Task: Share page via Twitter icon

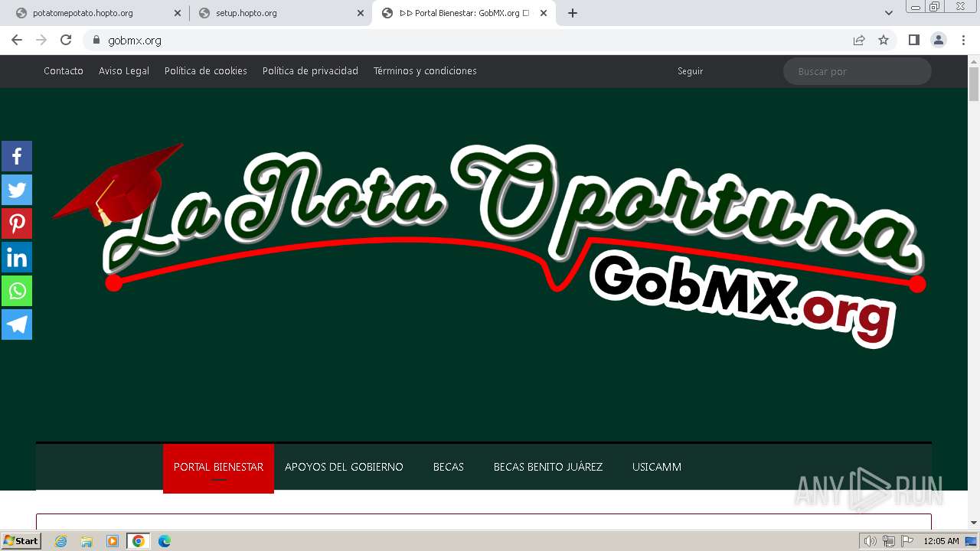Action: tap(17, 190)
